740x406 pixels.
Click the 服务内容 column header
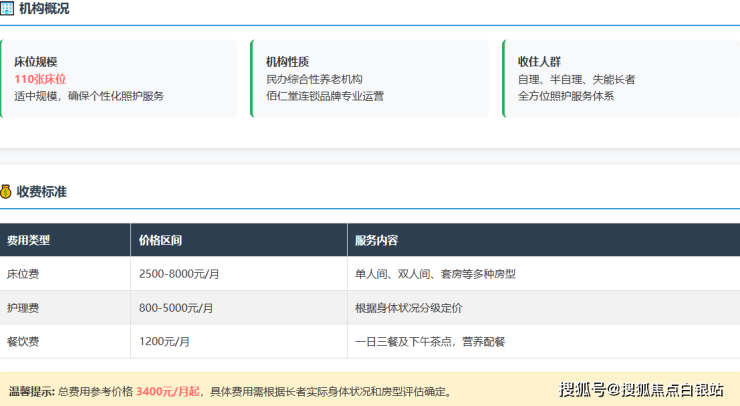point(376,241)
